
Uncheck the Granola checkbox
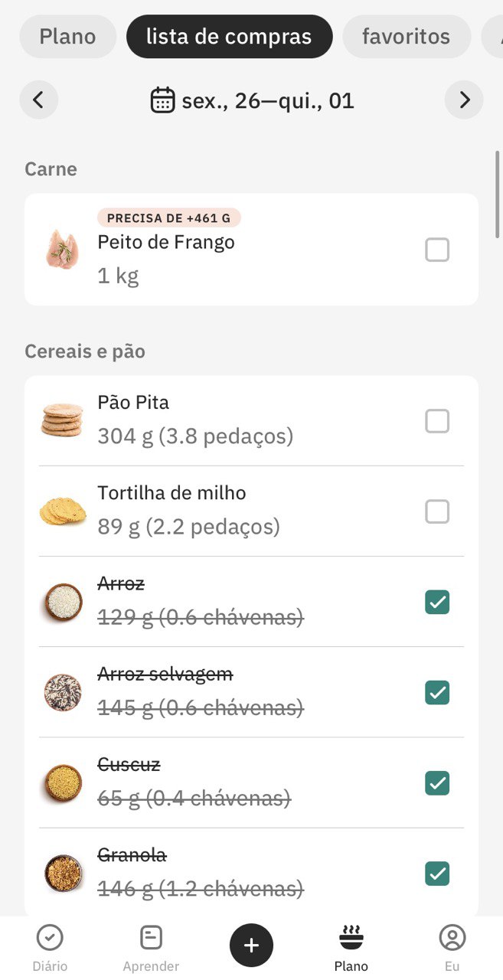pos(437,873)
